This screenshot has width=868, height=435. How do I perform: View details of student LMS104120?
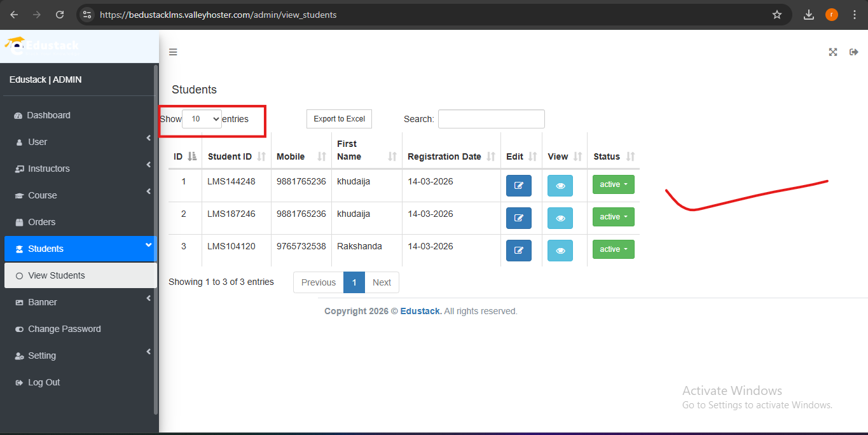click(x=560, y=251)
